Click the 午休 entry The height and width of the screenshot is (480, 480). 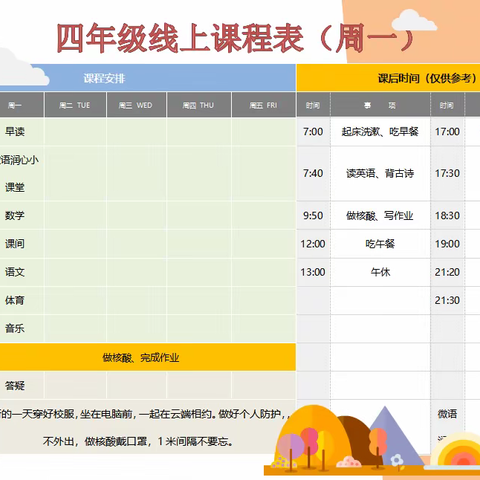pyautogui.click(x=380, y=272)
